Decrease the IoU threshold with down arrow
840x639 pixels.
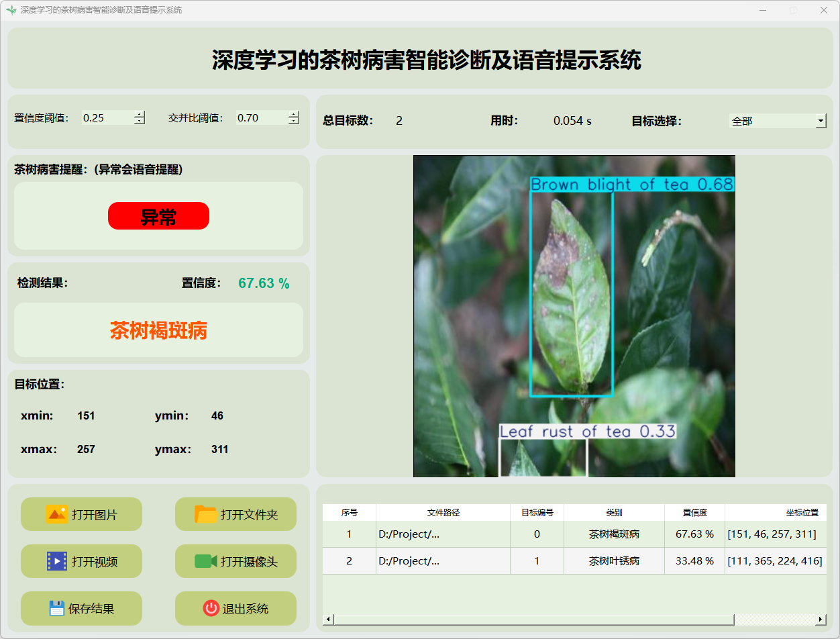(294, 121)
